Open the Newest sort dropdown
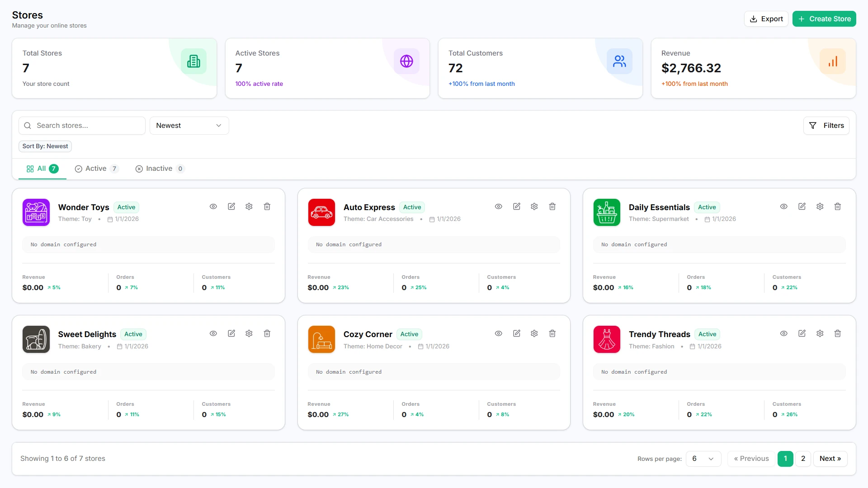Image resolution: width=868 pixels, height=488 pixels. [x=189, y=126]
